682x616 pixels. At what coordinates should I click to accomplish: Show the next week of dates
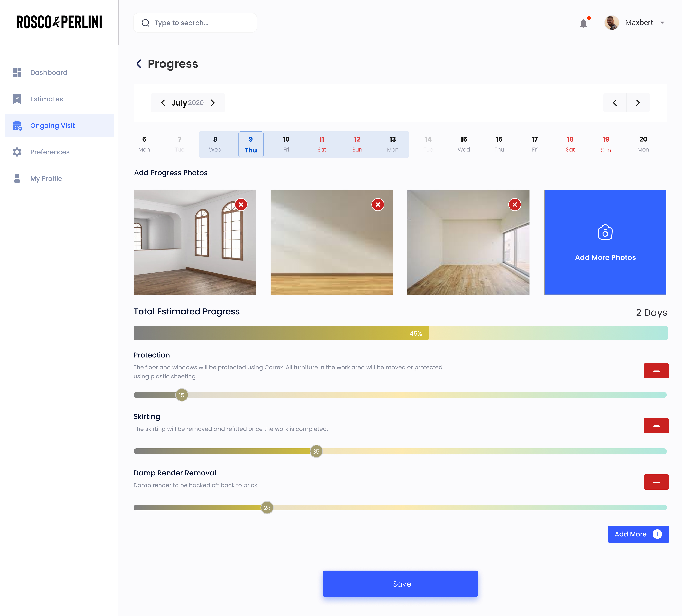638,103
